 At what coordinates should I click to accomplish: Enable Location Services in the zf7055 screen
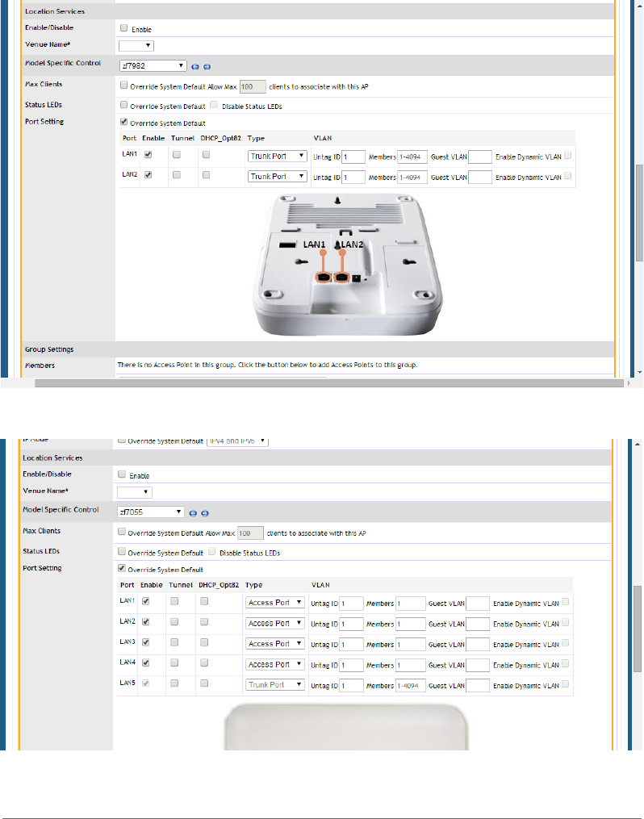point(122,474)
